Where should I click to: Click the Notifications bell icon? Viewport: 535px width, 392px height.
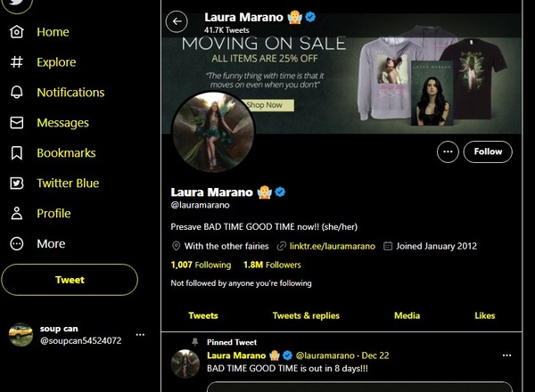point(17,93)
